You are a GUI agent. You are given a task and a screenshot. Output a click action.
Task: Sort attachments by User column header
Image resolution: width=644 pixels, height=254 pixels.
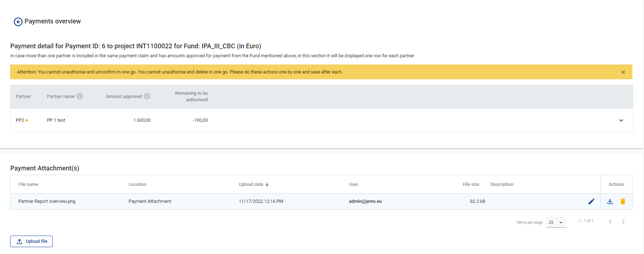pyautogui.click(x=353, y=184)
